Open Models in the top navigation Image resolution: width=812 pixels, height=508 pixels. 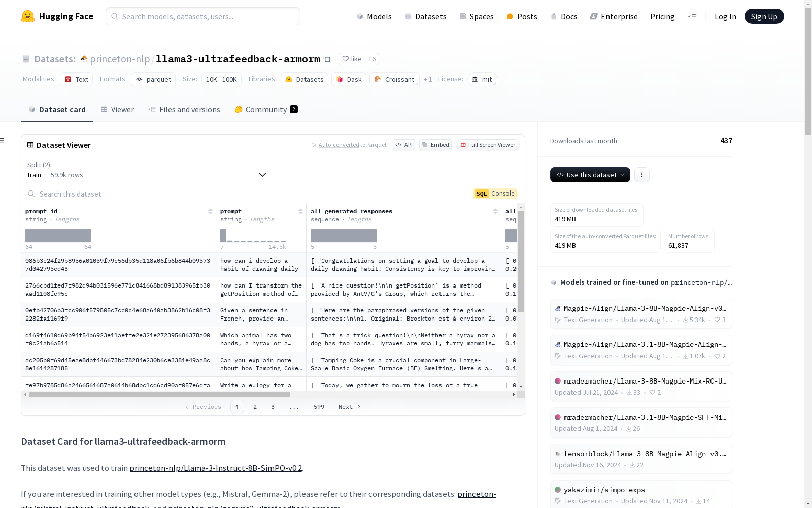[374, 16]
